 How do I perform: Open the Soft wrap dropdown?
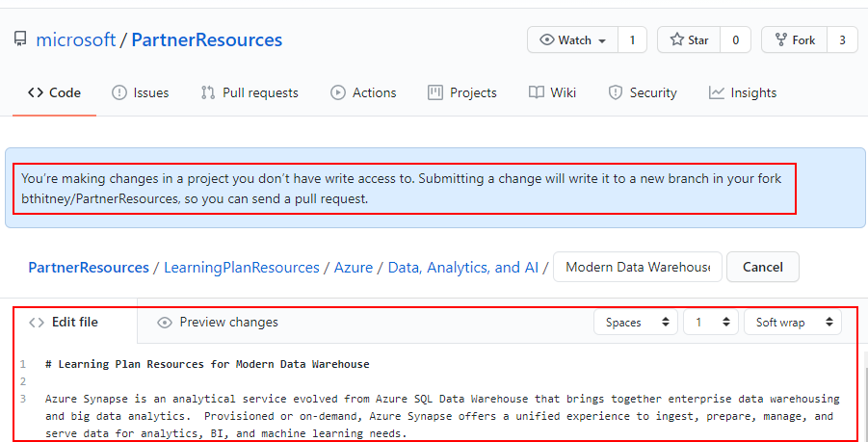[x=793, y=323]
